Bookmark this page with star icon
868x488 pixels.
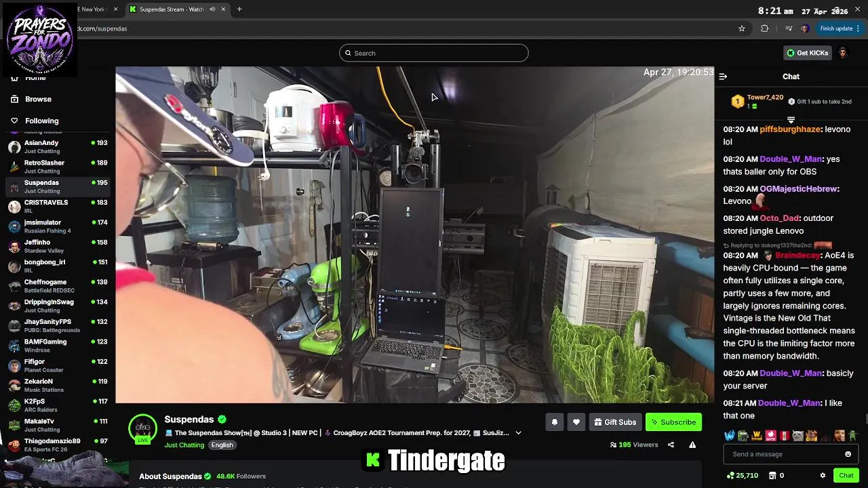click(742, 28)
